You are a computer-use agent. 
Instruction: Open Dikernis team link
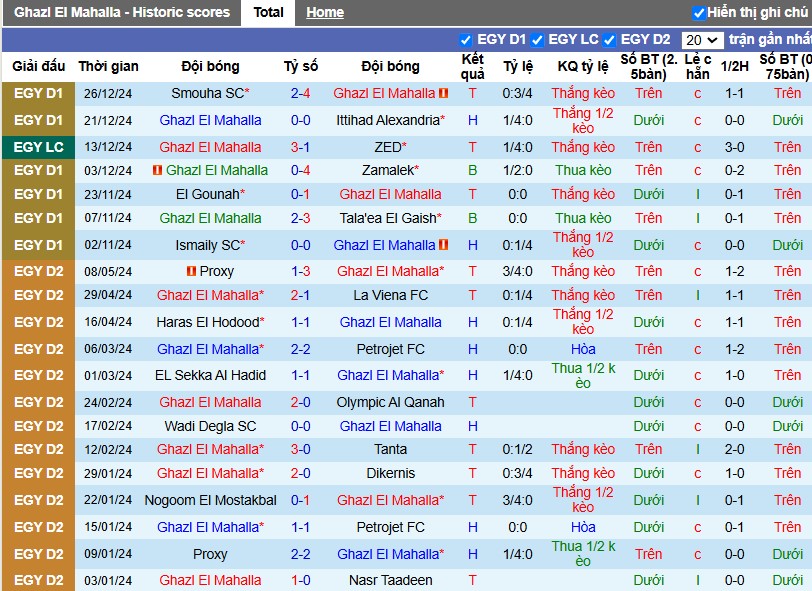390,473
